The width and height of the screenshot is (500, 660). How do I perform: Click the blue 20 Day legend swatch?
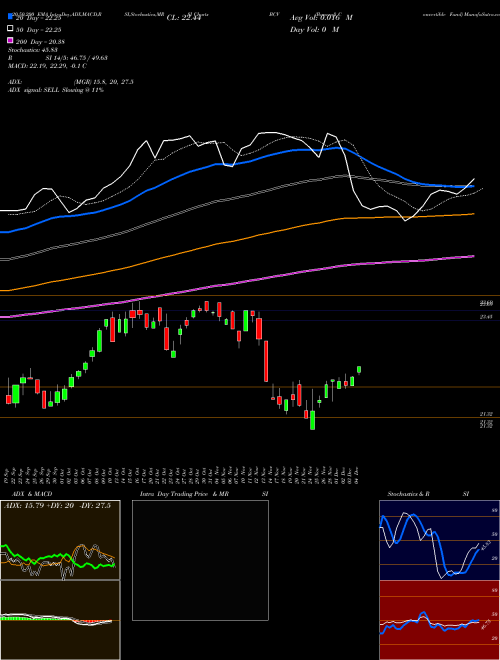point(10,16)
